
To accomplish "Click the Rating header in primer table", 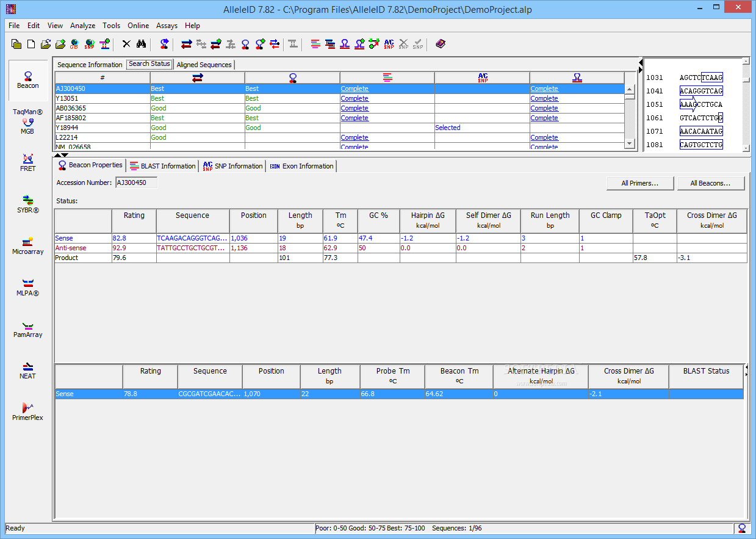I will [134, 220].
